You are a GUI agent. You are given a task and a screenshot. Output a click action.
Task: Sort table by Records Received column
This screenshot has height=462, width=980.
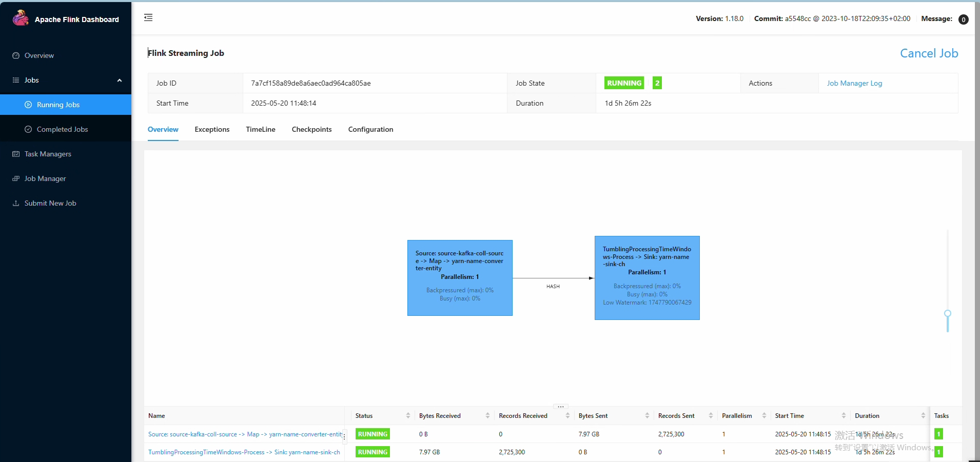tap(567, 416)
